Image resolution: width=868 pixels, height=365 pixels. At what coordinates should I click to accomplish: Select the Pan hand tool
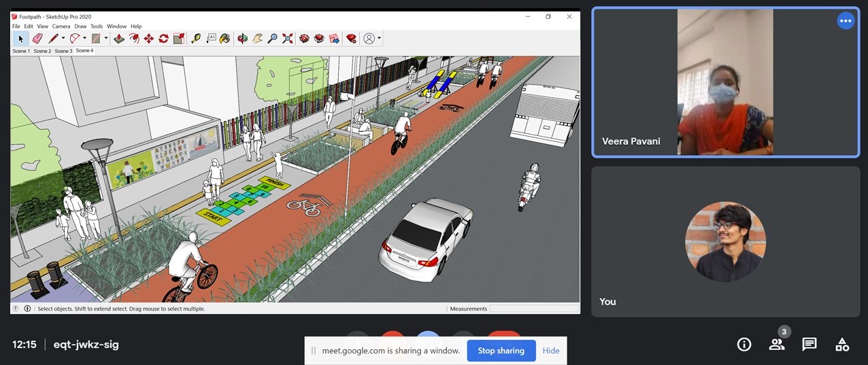pos(258,39)
